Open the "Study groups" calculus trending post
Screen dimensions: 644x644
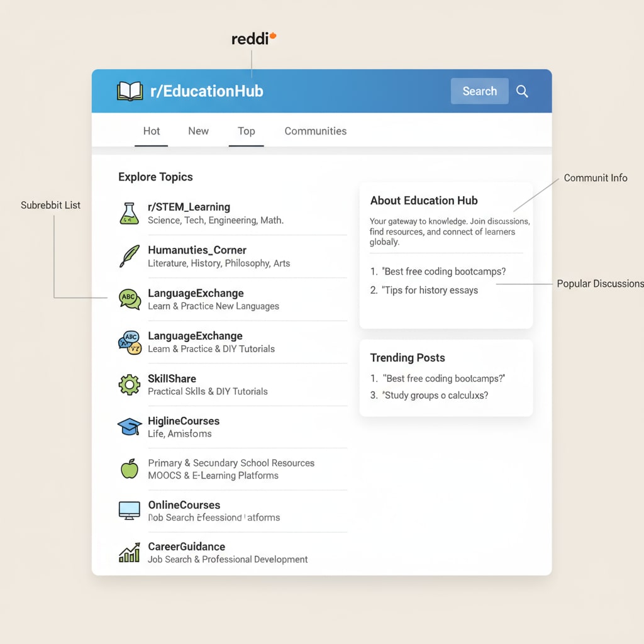435,395
